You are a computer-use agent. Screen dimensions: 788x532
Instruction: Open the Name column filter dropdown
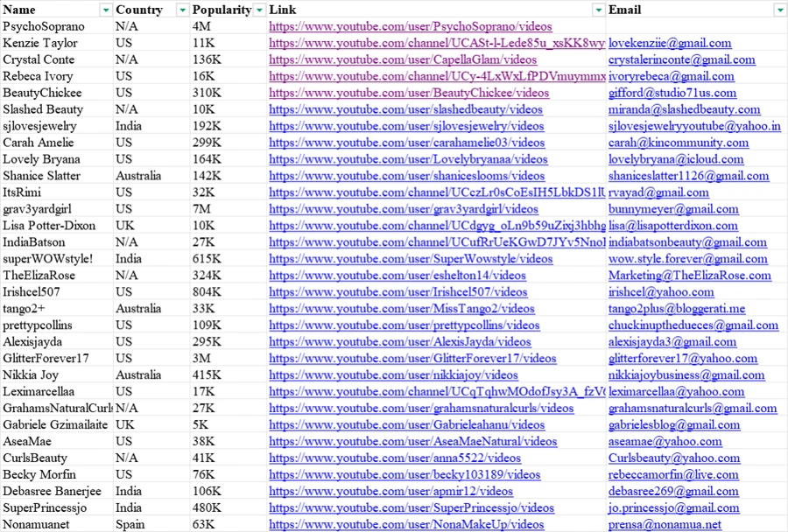[106, 10]
